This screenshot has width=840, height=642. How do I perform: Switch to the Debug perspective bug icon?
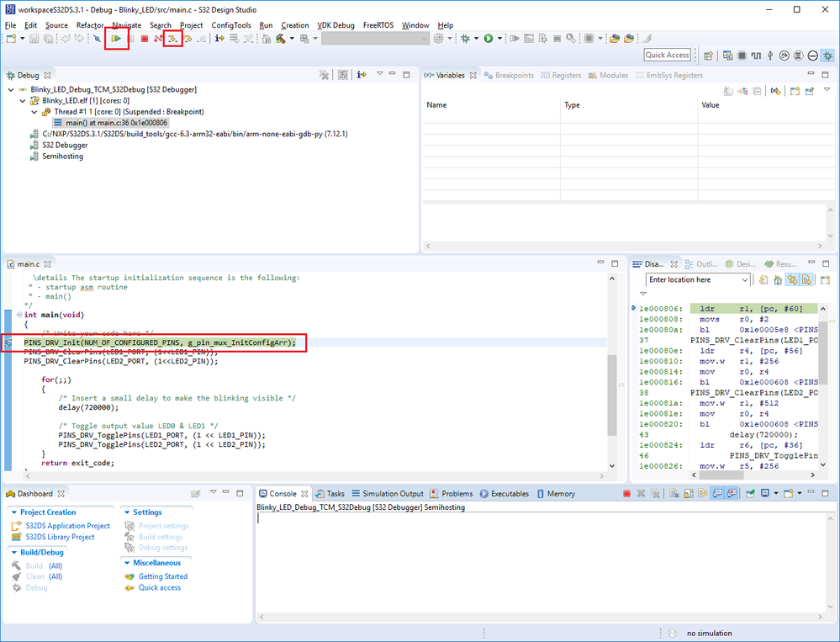click(827, 56)
